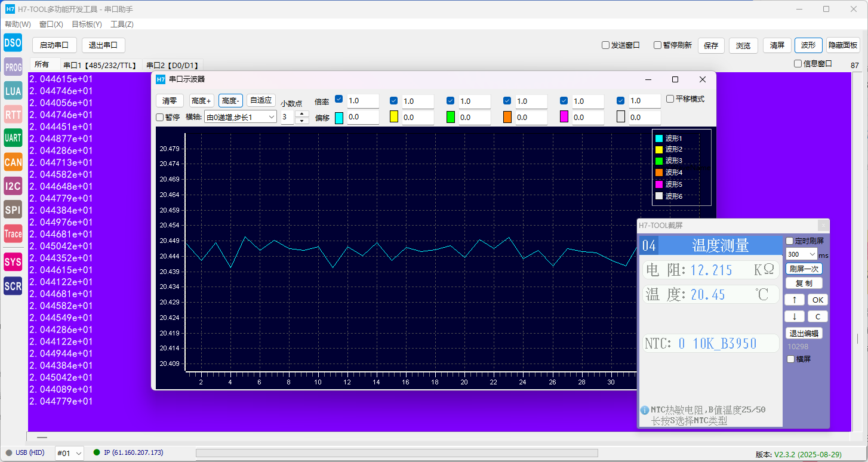The width and height of the screenshot is (868, 462).
Task: Expand the 横轴 axis mode dropdown
Action: (240, 117)
